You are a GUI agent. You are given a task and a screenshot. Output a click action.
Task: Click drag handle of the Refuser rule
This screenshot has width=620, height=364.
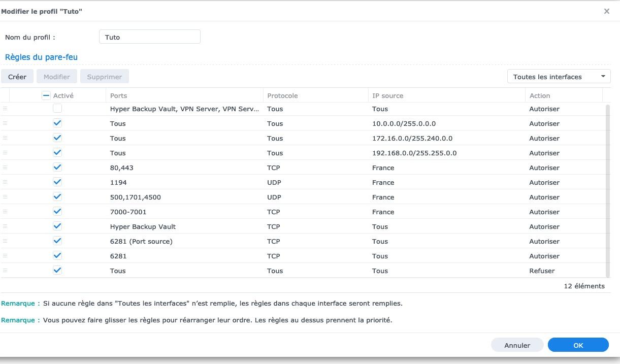point(5,271)
